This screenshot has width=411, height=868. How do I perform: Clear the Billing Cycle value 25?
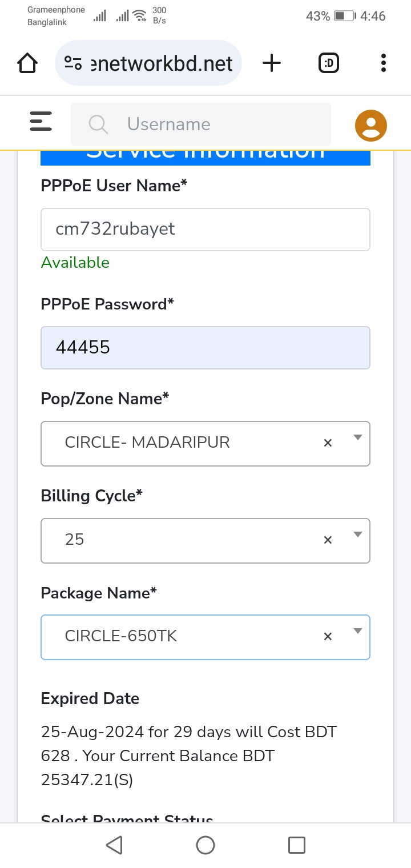(x=328, y=540)
